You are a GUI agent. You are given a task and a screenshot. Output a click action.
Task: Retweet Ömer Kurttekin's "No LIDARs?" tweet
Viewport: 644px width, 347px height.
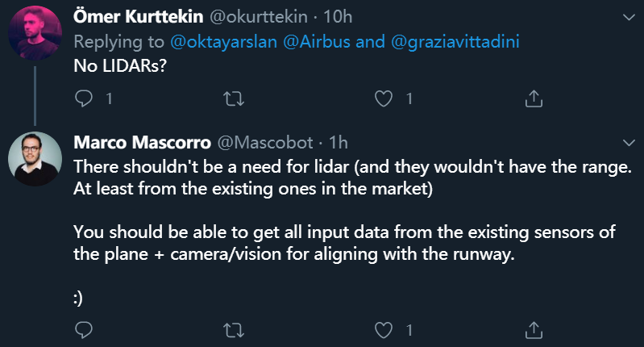(233, 98)
